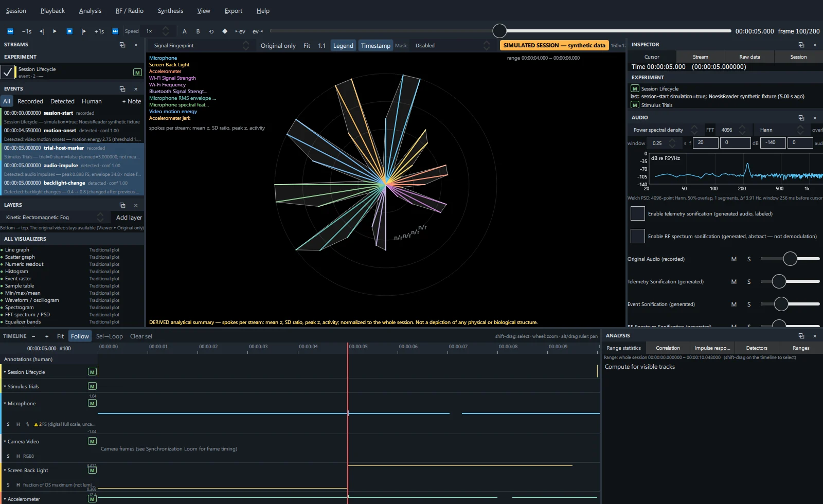Switch to the Correlation analysis tab

[668, 348]
